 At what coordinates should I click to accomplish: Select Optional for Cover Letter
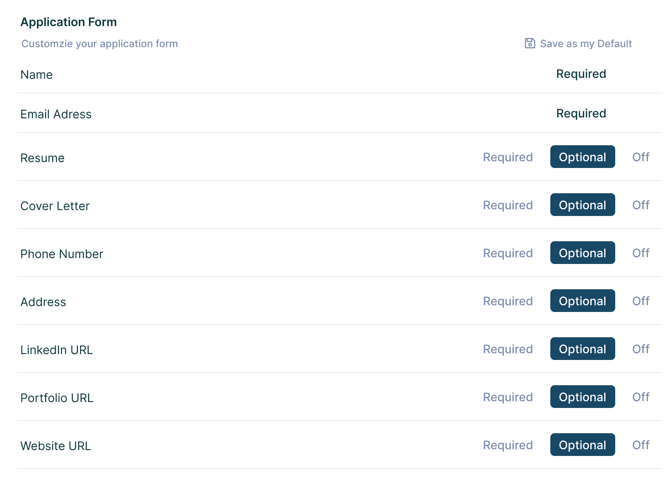tap(582, 205)
